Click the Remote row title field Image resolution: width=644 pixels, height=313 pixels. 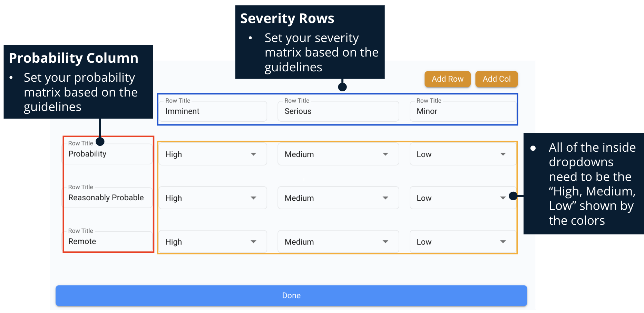tap(108, 241)
